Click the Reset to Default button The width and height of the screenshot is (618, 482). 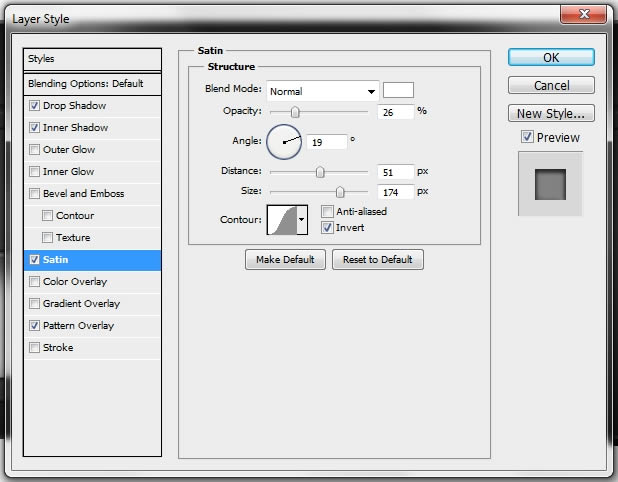coord(378,259)
